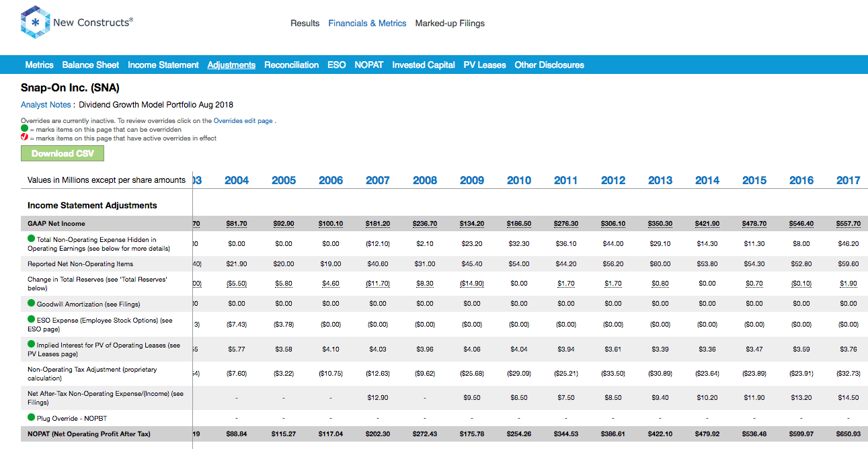Open the Analyst Notes link
Image resolution: width=868 pixels, height=449 pixels.
tap(45, 105)
